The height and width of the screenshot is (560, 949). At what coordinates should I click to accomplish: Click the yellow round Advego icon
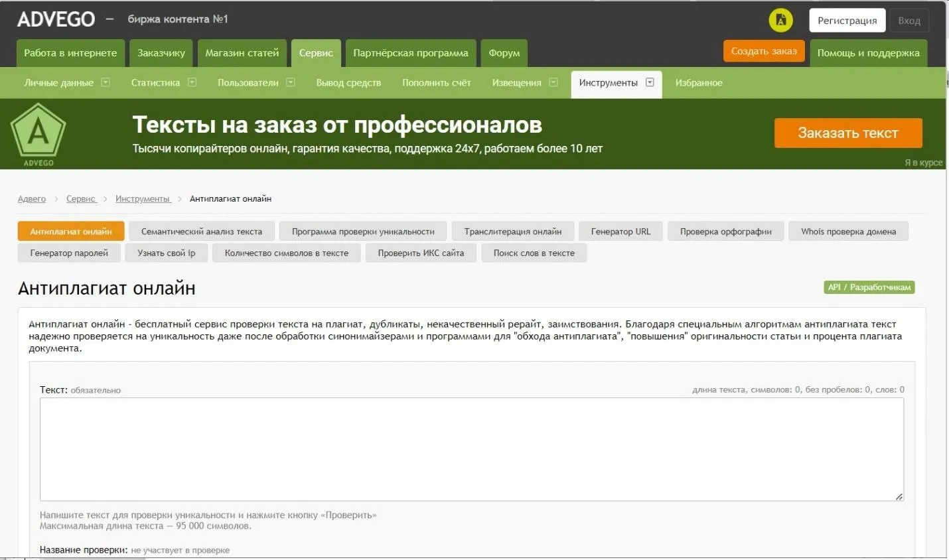(x=781, y=20)
